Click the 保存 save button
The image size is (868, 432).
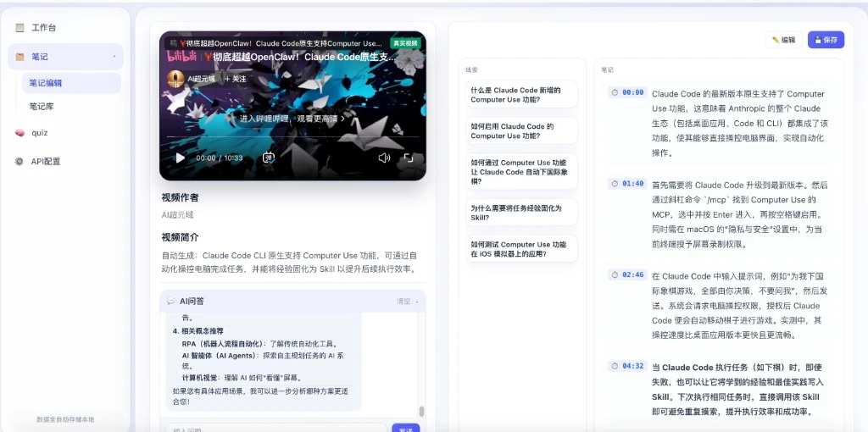(x=826, y=40)
